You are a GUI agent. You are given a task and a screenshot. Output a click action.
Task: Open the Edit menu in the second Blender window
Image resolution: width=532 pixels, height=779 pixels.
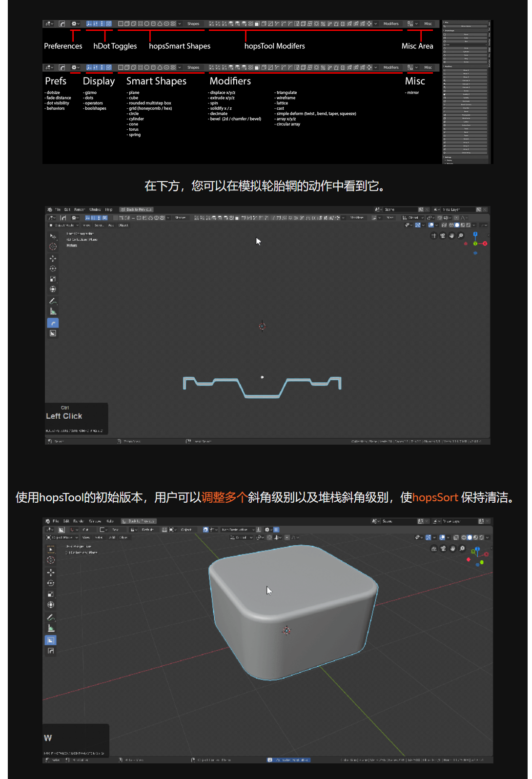coord(66,521)
